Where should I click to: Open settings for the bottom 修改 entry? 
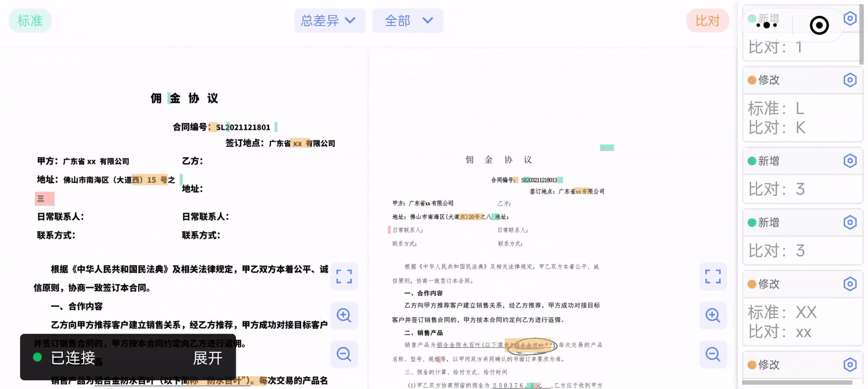(850, 364)
